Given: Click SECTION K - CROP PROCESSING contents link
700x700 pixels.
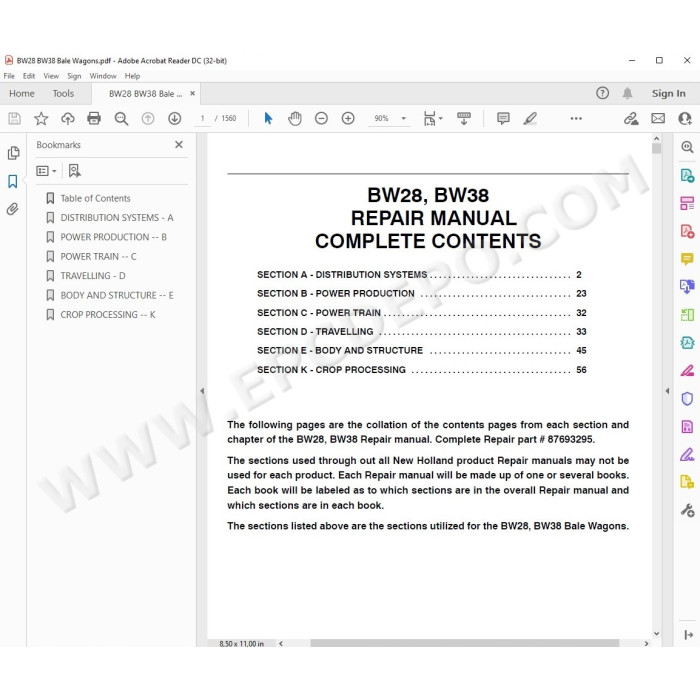Looking at the screenshot, I should click(x=421, y=370).
